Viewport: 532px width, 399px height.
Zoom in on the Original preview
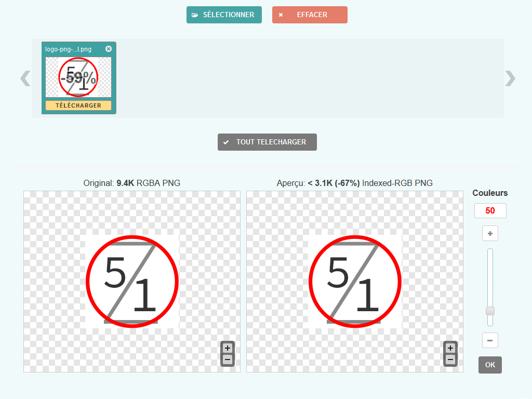click(x=228, y=348)
